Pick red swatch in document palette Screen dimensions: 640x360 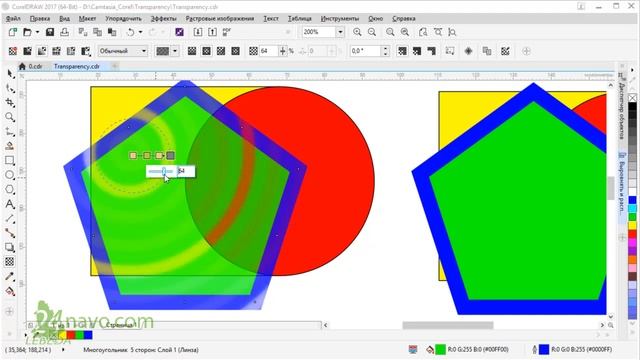(x=71, y=335)
